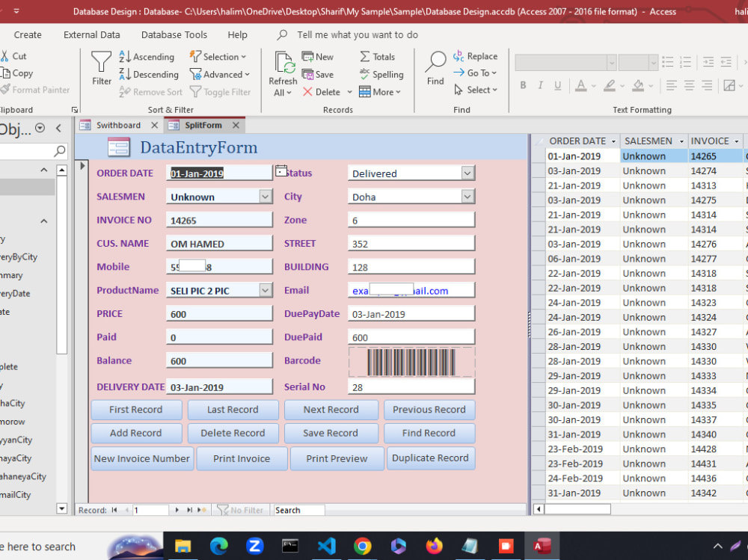Click the Copy icon
Image resolution: width=748 pixels, height=560 pixels.
6,73
